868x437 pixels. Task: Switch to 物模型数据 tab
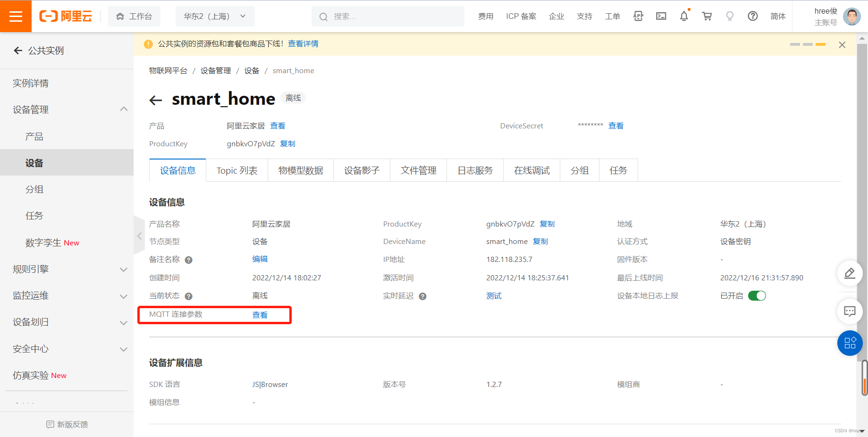click(x=301, y=170)
